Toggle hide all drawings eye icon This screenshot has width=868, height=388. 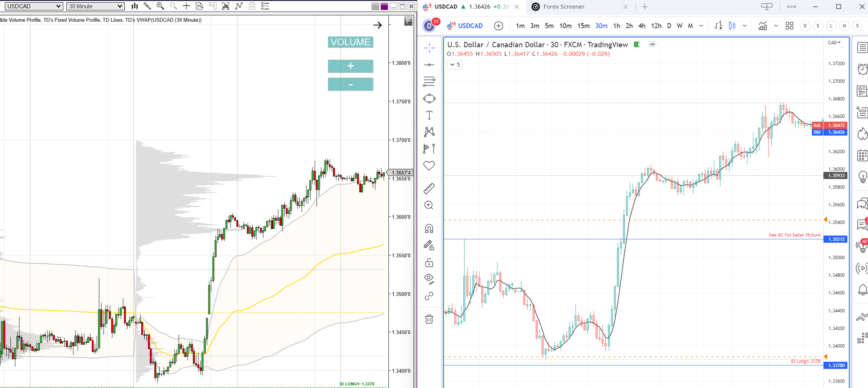[x=429, y=279]
